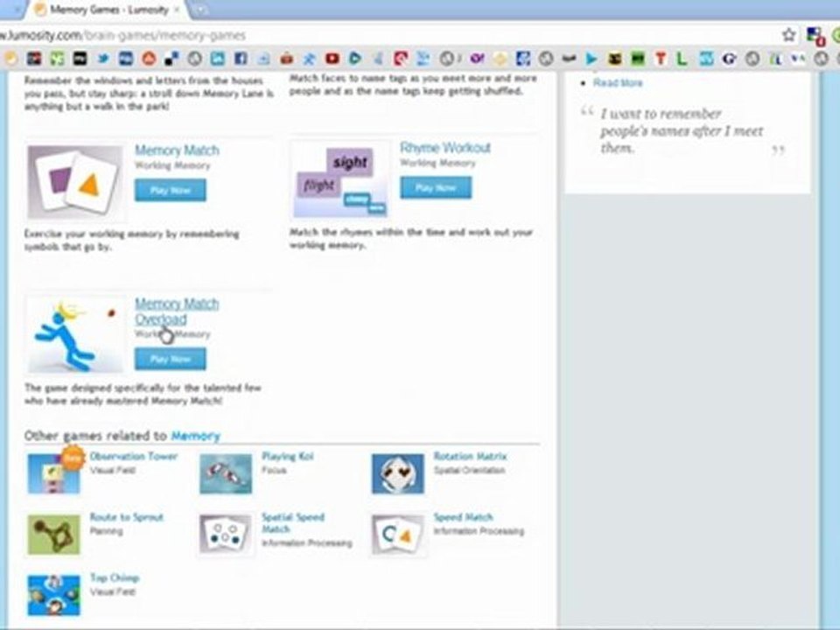
Task: Open the Route to Sprout link
Action: [x=126, y=517]
